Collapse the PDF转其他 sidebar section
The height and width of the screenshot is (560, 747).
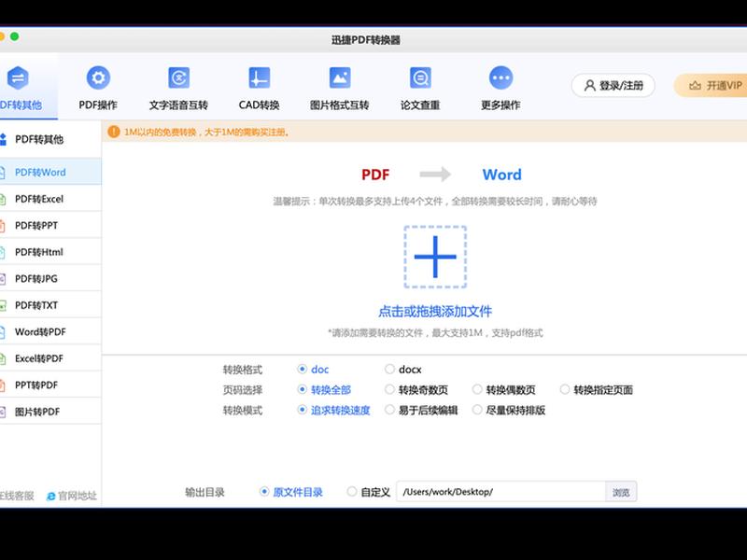(x=50, y=139)
